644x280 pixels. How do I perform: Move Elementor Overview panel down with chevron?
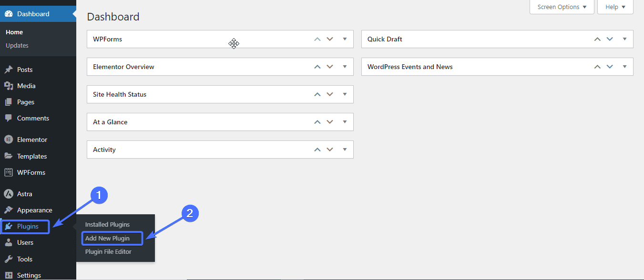pos(330,67)
